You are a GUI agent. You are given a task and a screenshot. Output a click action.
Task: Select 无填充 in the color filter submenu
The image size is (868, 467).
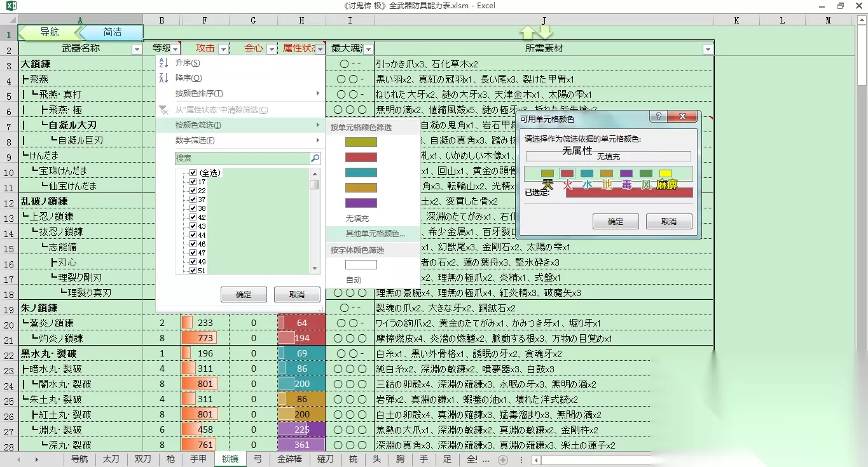click(x=373, y=219)
